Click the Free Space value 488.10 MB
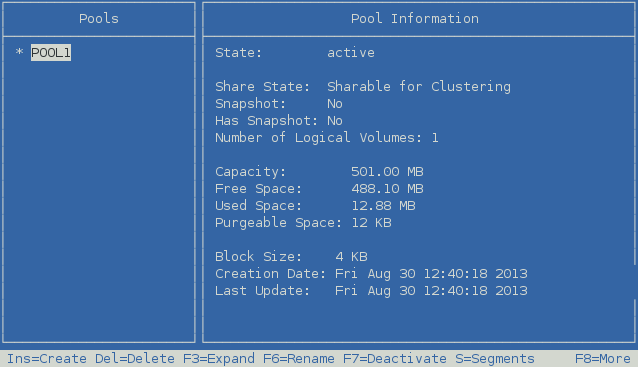Screen dimensions: 638x367 387,189
